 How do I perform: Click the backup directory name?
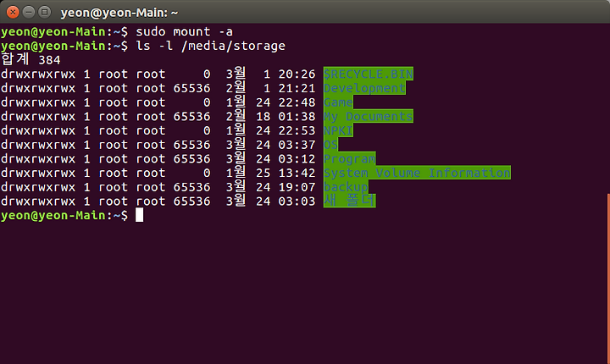tap(346, 187)
